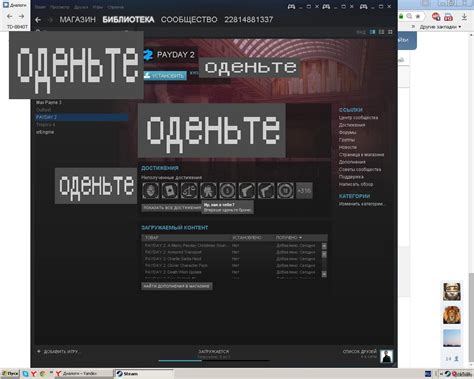This screenshot has width=474, height=379.
Task: Select PAYDAY 2 in the game list
Action: 82,117
